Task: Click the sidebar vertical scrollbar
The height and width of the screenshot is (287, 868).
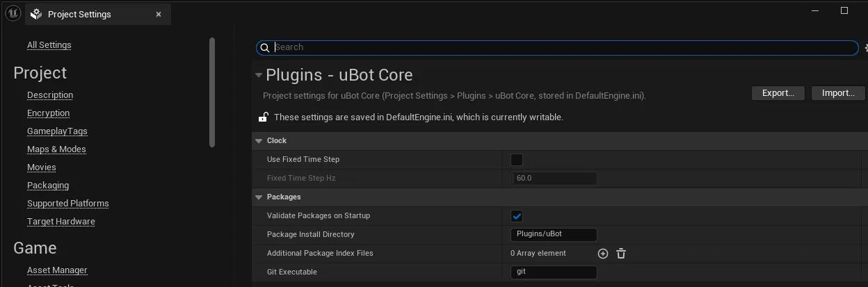Action: tap(212, 92)
